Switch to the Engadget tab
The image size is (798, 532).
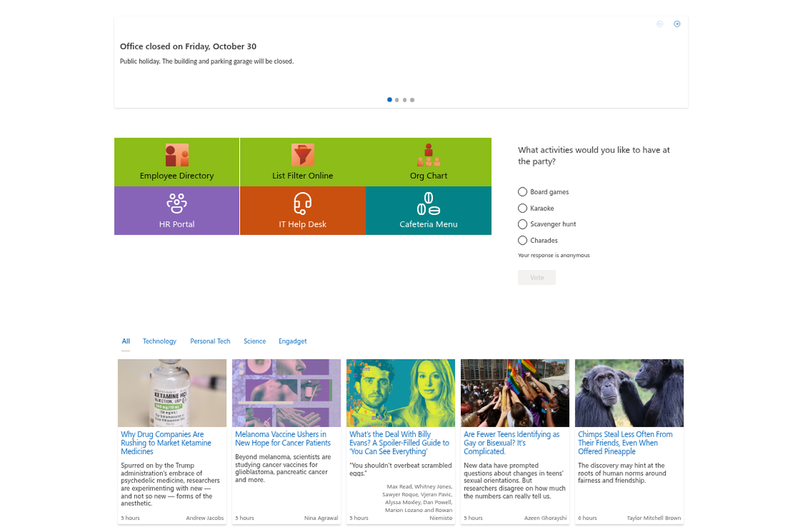click(x=293, y=341)
